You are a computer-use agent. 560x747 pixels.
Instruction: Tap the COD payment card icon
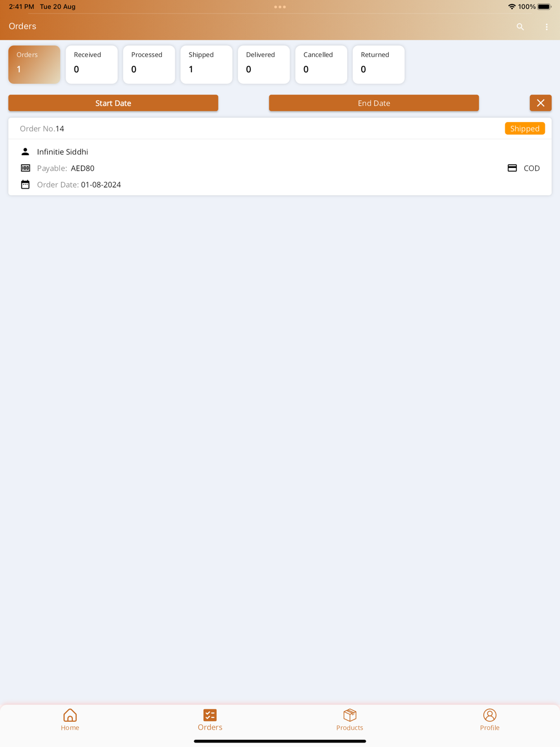(512, 168)
